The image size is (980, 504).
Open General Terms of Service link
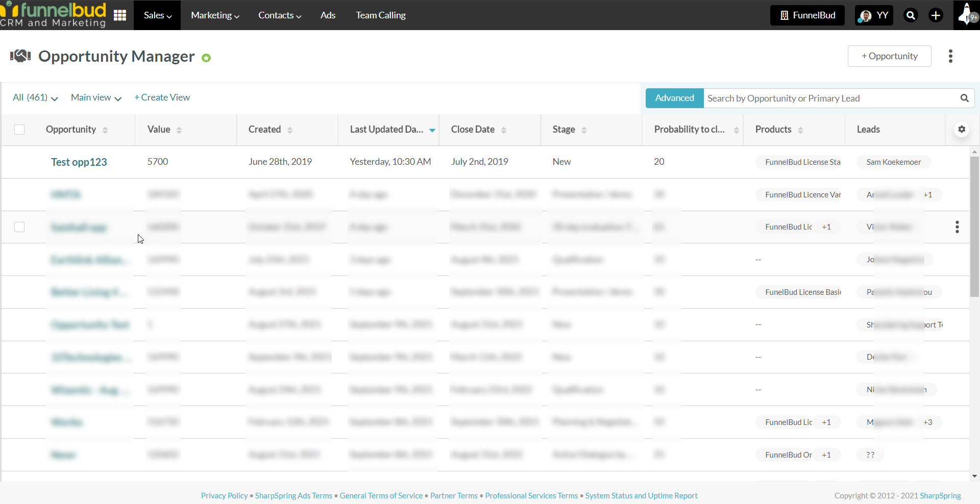[x=381, y=496]
